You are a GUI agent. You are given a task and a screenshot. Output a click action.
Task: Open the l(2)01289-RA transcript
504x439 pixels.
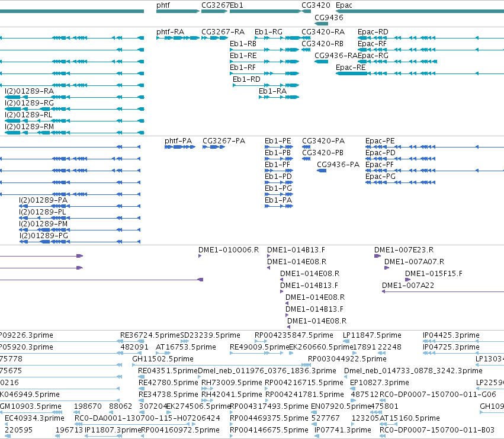click(74, 97)
